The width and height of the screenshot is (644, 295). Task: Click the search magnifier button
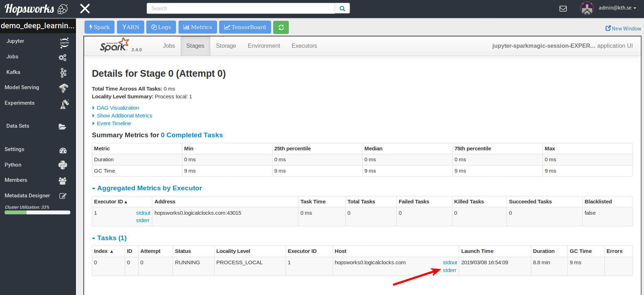[342, 8]
